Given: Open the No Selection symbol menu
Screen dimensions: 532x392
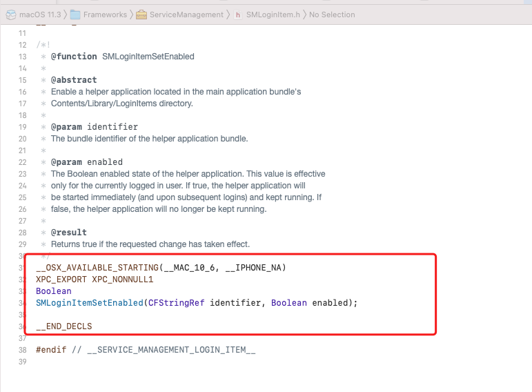Looking at the screenshot, I should coord(332,14).
